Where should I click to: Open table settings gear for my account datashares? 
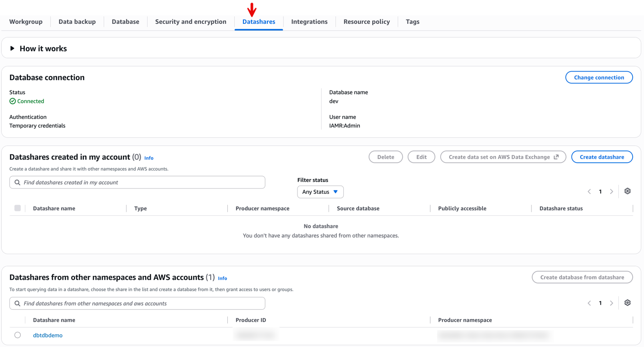coord(627,192)
